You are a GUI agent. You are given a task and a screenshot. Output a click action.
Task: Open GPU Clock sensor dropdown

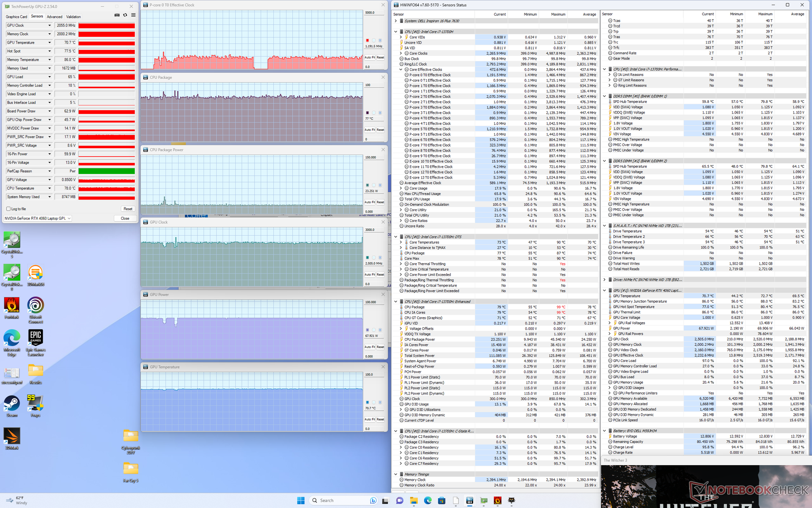[x=49, y=25]
